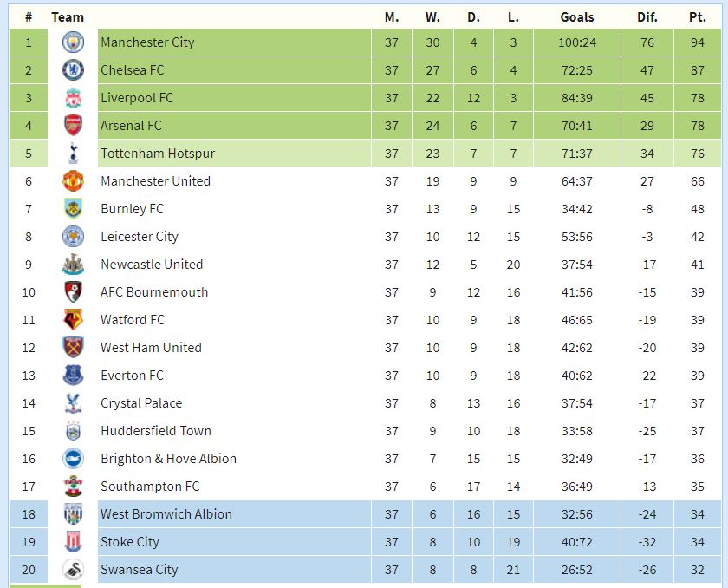The image size is (728, 588).
Task: Open the West Bromwich Albion team link
Action: point(166,513)
